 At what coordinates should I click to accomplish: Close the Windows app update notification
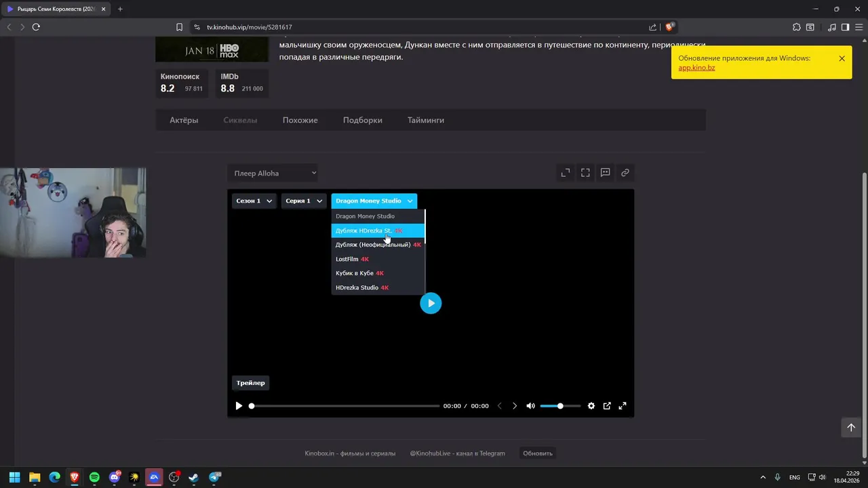click(842, 58)
